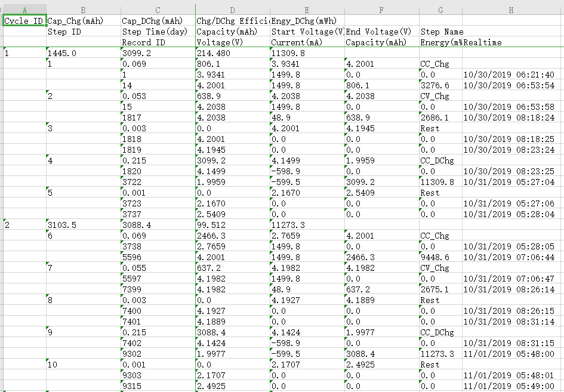Select column G header
The width and height of the screenshot is (564, 392).
(x=440, y=10)
